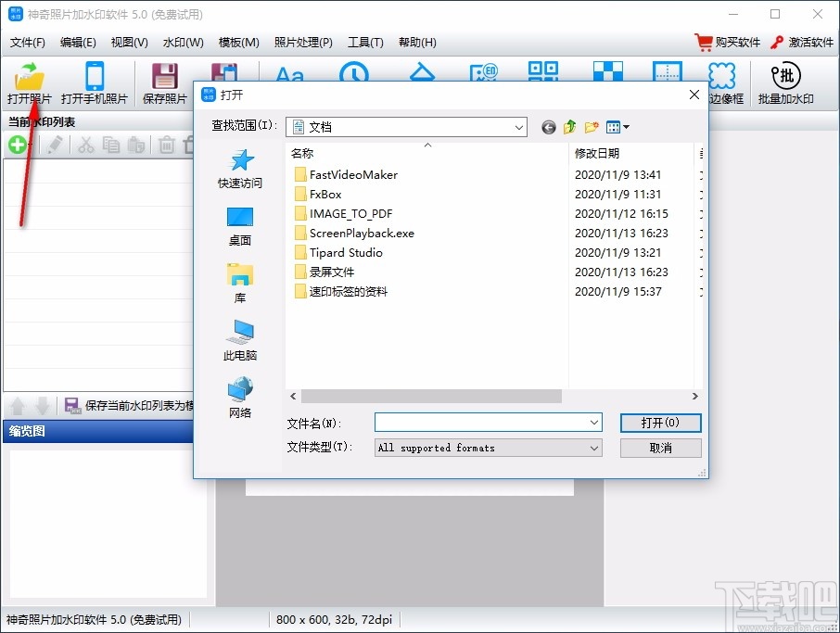Viewport: 840px width, 633px height.
Task: Close the Open dialog
Action: [x=694, y=95]
